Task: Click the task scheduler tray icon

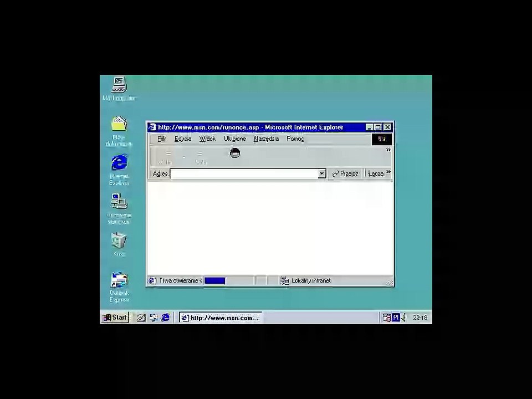Action: coord(386,318)
